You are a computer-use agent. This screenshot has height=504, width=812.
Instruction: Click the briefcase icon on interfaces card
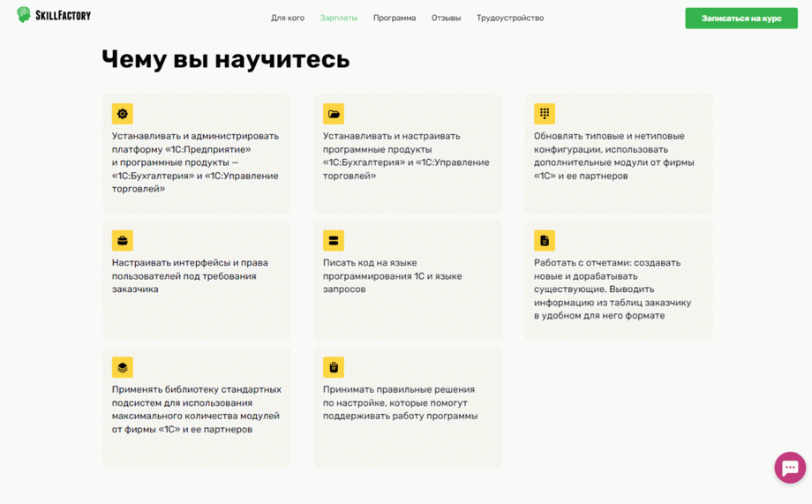123,240
